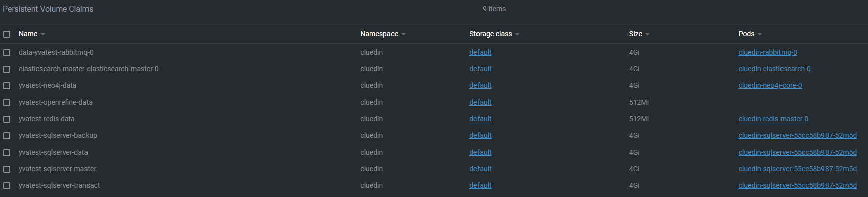The width and height of the screenshot is (868, 197).
Task: Tick the yvatest-sqlserver-transact row checkbox
Action: [7, 186]
